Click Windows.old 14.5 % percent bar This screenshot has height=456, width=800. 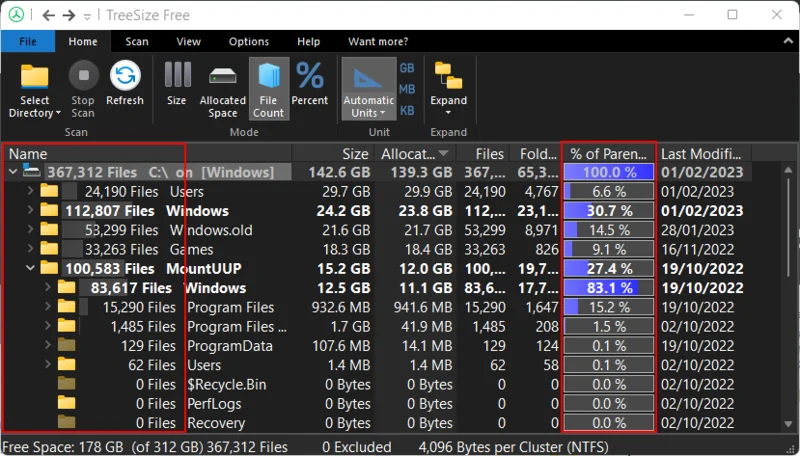(609, 230)
